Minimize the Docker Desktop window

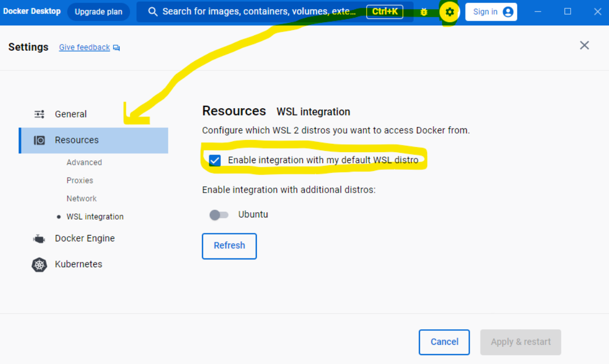coord(538,12)
